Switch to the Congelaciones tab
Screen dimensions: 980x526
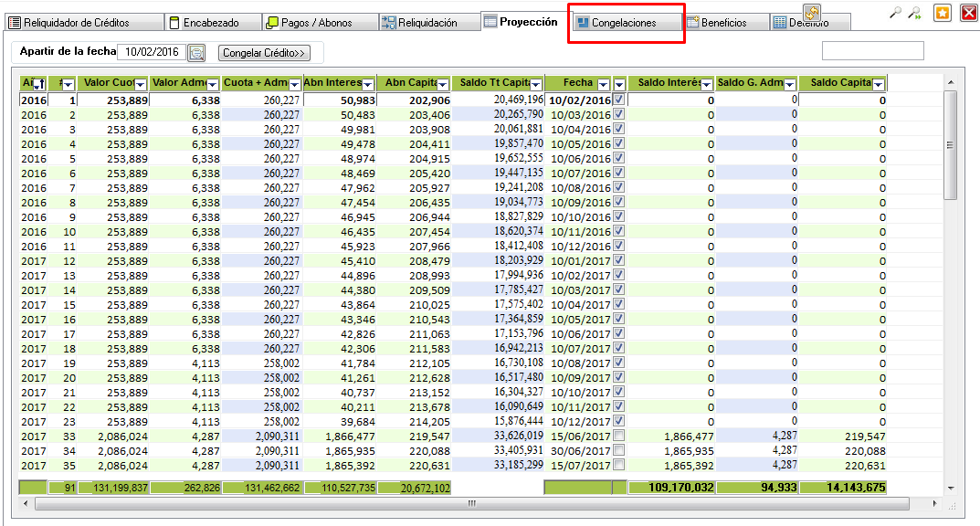[x=623, y=23]
